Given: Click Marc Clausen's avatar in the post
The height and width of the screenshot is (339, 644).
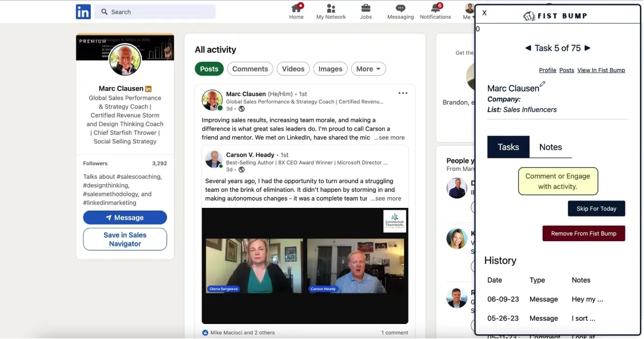Looking at the screenshot, I should pyautogui.click(x=212, y=100).
